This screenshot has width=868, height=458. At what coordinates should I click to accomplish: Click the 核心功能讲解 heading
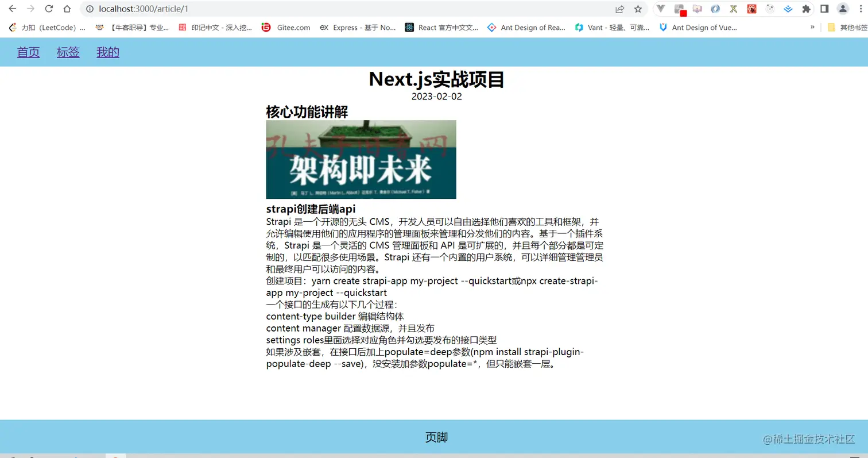point(307,111)
